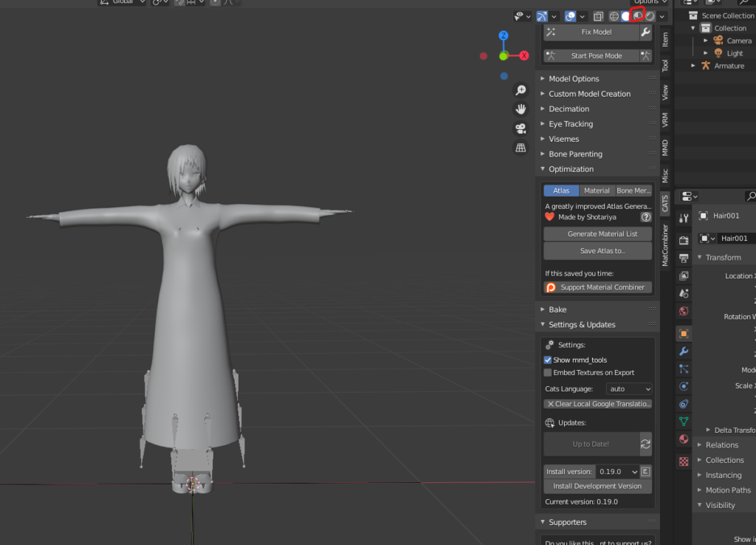756x545 pixels.
Task: Open viewport shading options dropdown
Action: click(x=662, y=16)
